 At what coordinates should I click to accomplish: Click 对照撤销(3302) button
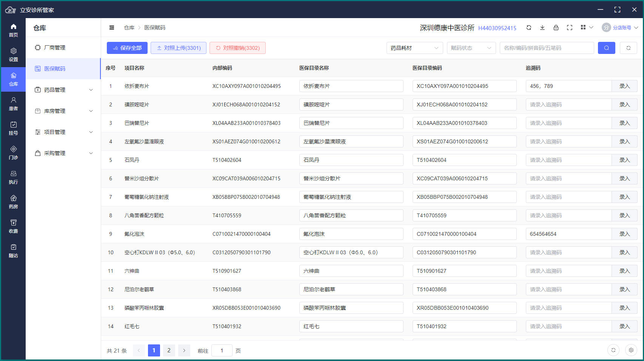coord(237,48)
